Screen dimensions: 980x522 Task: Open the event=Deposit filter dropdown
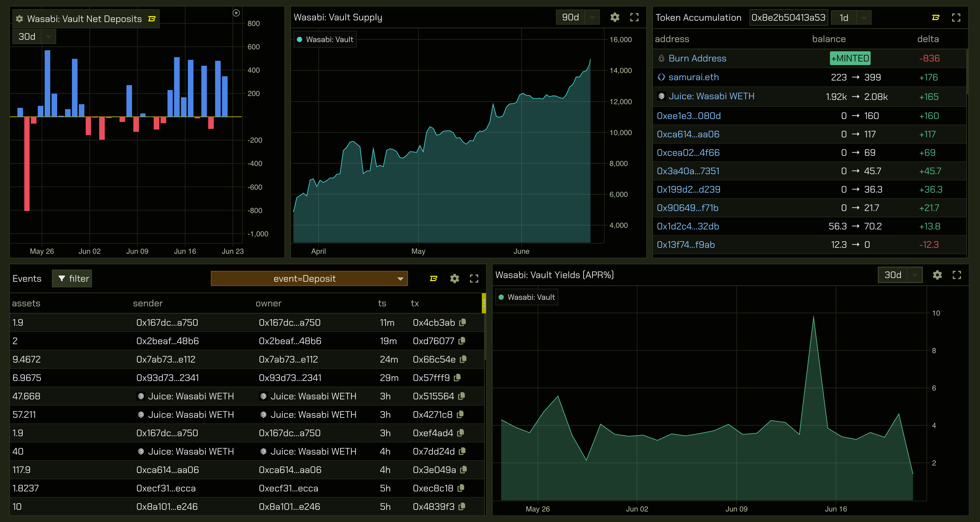coord(309,279)
